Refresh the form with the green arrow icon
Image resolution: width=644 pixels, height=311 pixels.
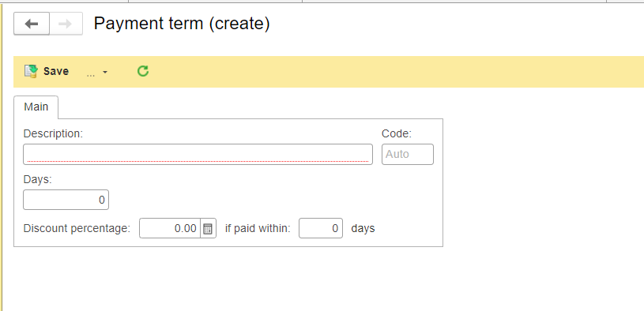click(x=143, y=71)
